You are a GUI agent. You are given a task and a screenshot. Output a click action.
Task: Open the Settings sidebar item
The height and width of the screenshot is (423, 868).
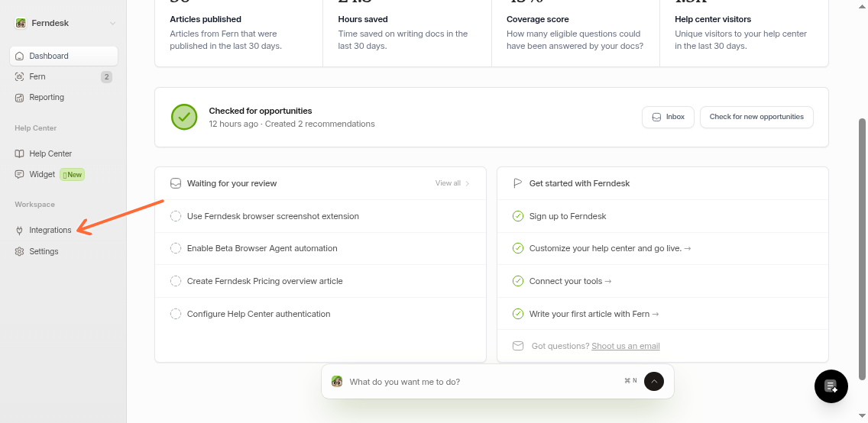63,252
